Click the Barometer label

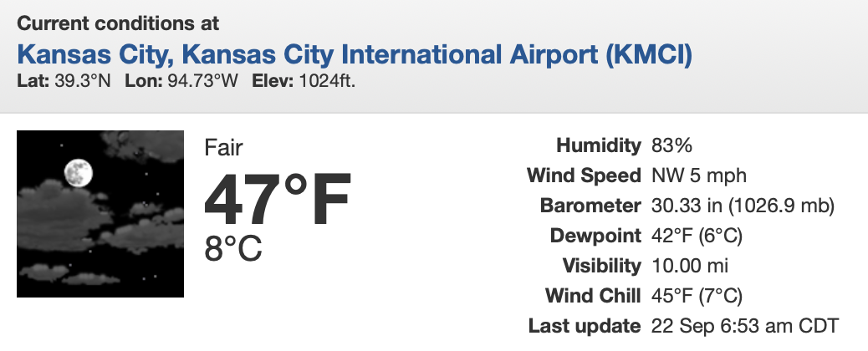click(x=589, y=206)
